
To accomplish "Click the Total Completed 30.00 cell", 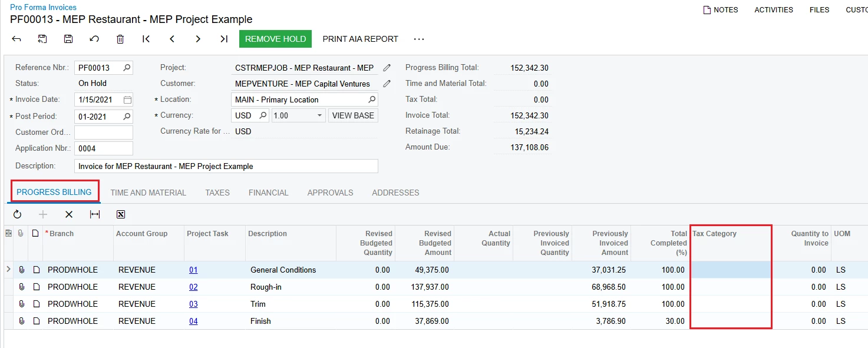I will (x=660, y=321).
